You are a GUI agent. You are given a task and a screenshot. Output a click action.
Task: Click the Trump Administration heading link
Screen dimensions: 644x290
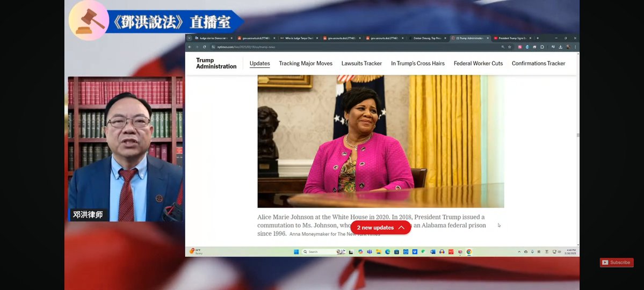(x=216, y=63)
